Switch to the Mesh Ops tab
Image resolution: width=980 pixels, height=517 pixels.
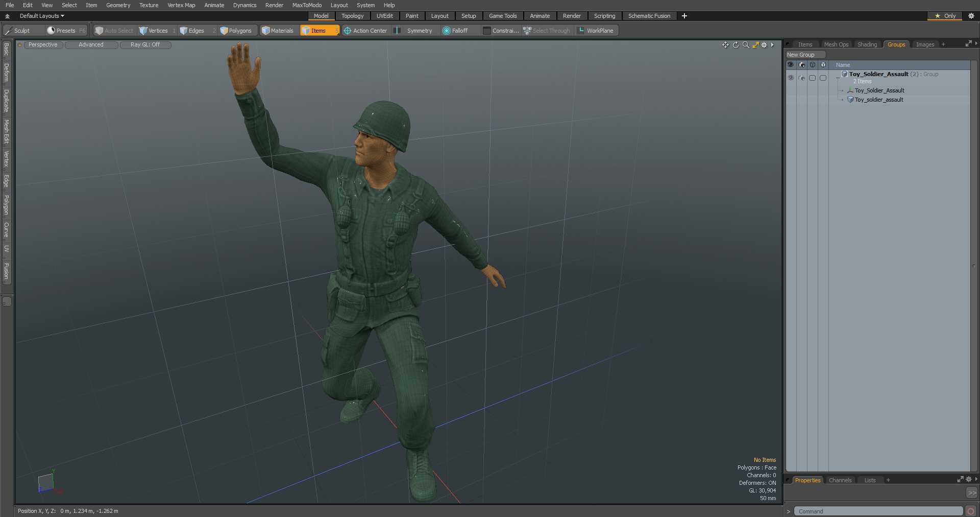pyautogui.click(x=836, y=44)
